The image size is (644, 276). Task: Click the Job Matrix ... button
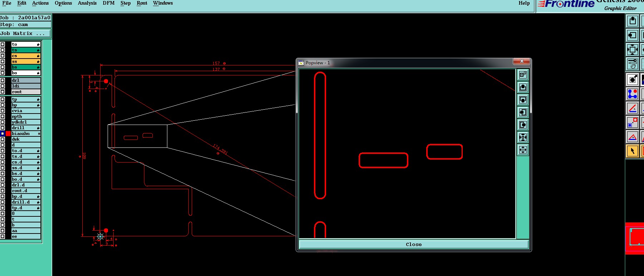[x=25, y=34]
